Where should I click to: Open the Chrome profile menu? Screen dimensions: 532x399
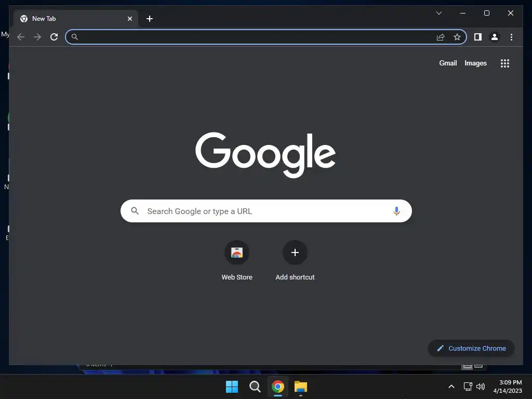495,37
